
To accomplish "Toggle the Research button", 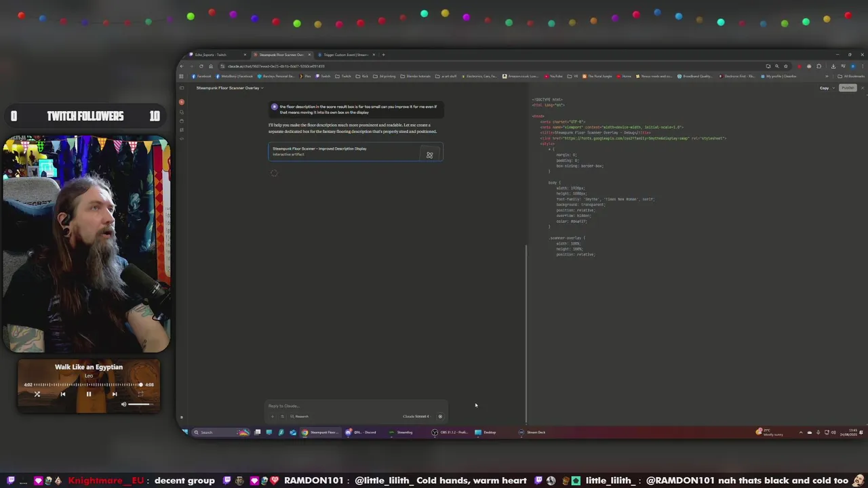I will [299, 416].
